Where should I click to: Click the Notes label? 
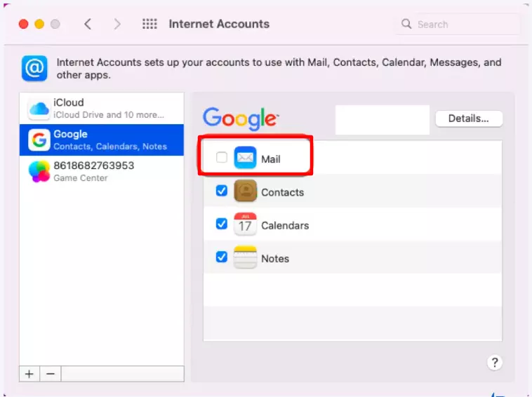275,259
